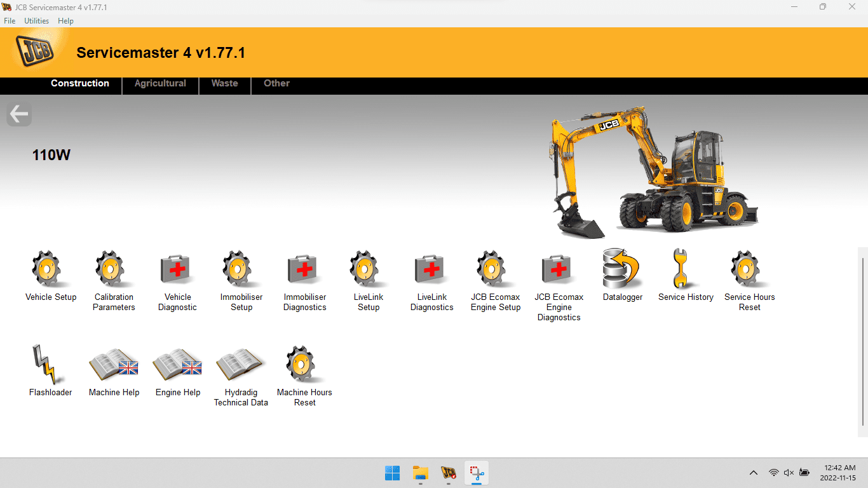Switch to the Agricultural tab
This screenshot has width=868, height=488.
pyautogui.click(x=160, y=83)
